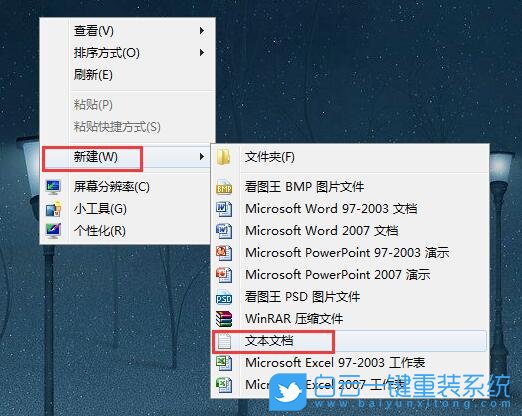Expand arrow next to 查看(V)

(x=201, y=31)
